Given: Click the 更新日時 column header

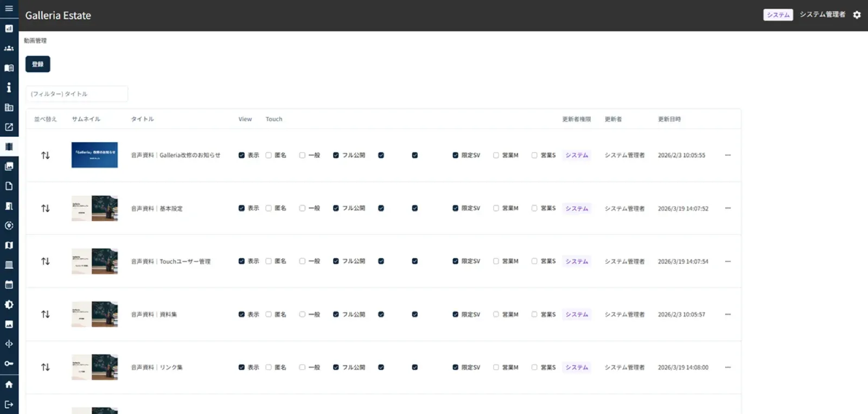Looking at the screenshot, I should point(669,119).
